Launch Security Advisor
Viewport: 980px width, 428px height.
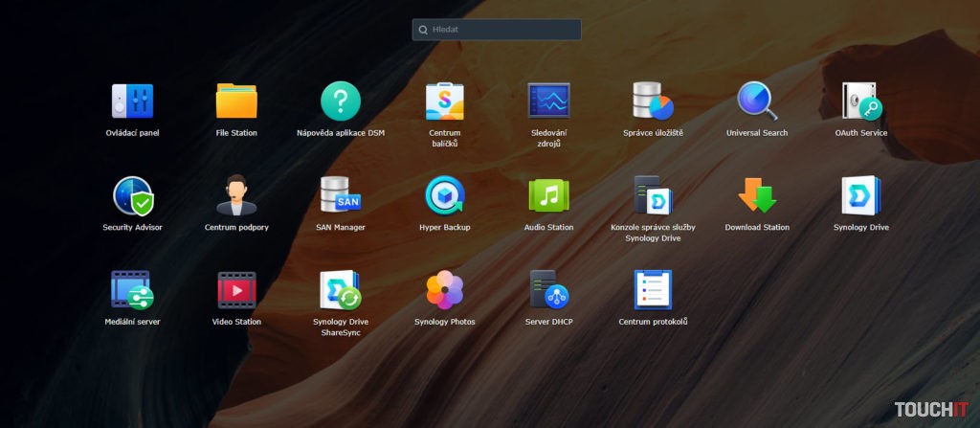[132, 195]
